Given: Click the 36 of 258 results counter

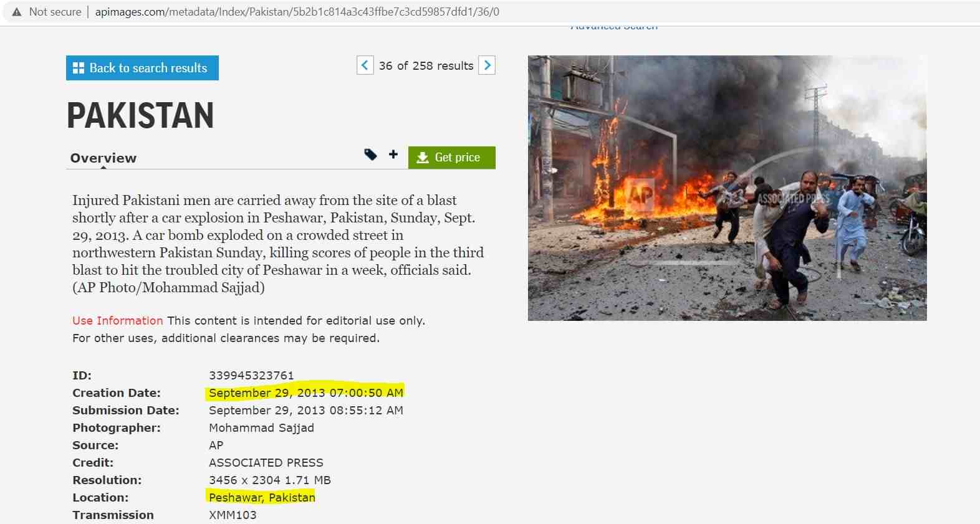Looking at the screenshot, I should pos(426,65).
